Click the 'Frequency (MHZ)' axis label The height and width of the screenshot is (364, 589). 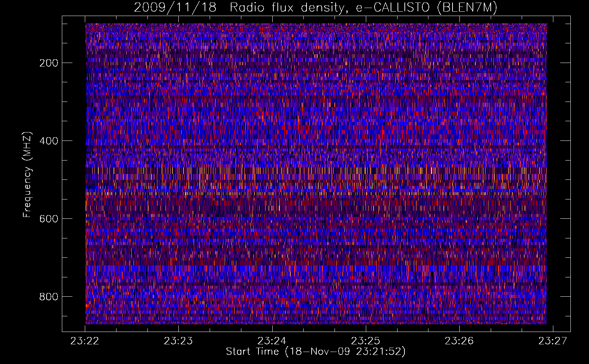click(27, 174)
